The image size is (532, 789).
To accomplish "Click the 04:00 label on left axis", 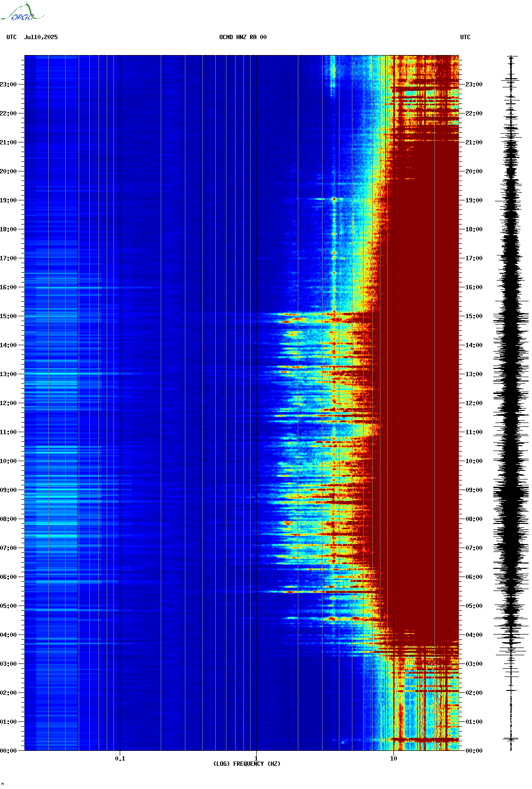I will [8, 635].
